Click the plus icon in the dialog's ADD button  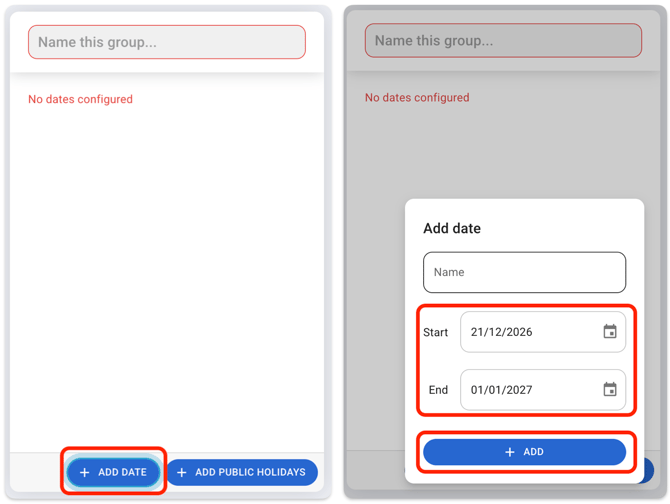click(510, 452)
